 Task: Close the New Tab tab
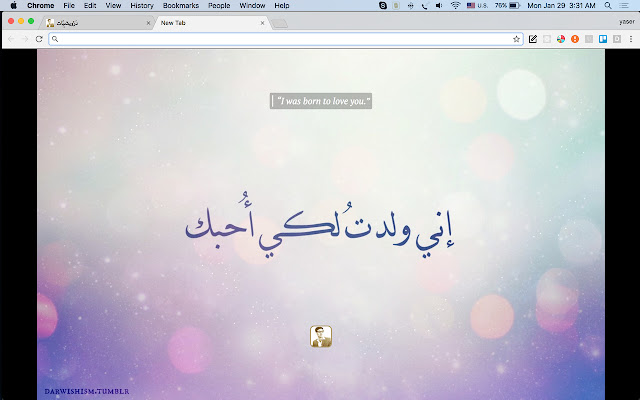click(x=262, y=23)
